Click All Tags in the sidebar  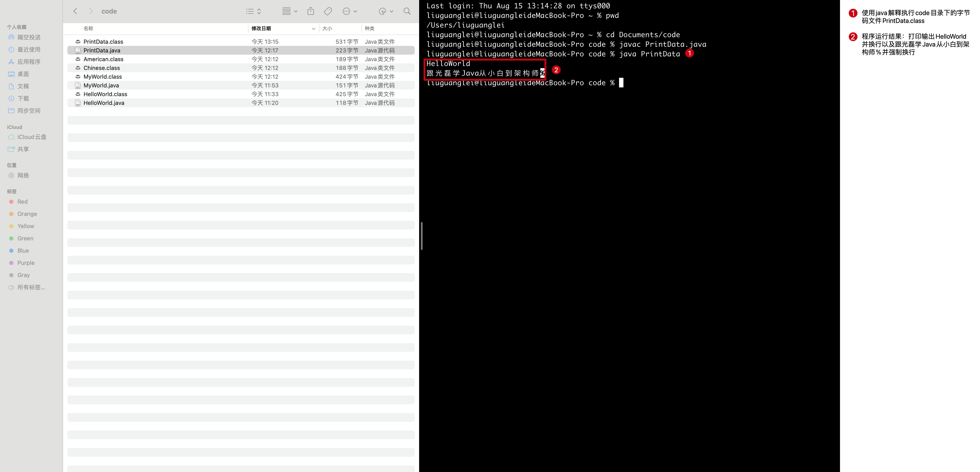point(31,287)
